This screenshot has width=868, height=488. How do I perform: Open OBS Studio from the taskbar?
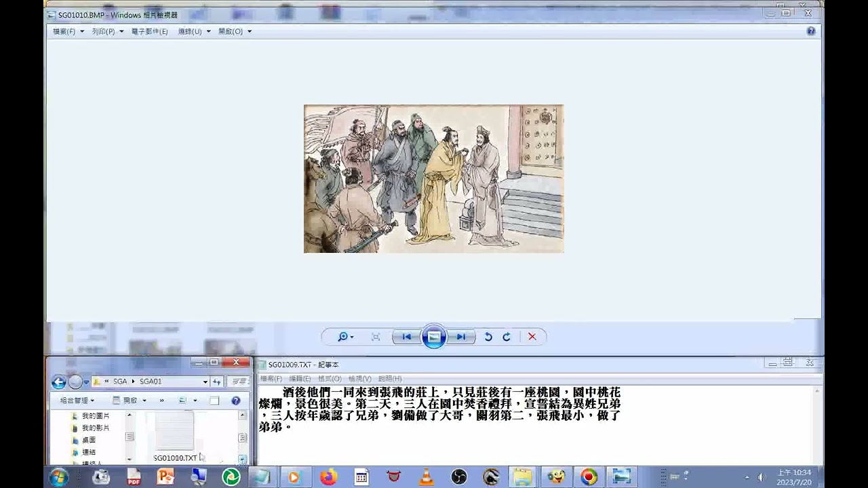click(458, 477)
